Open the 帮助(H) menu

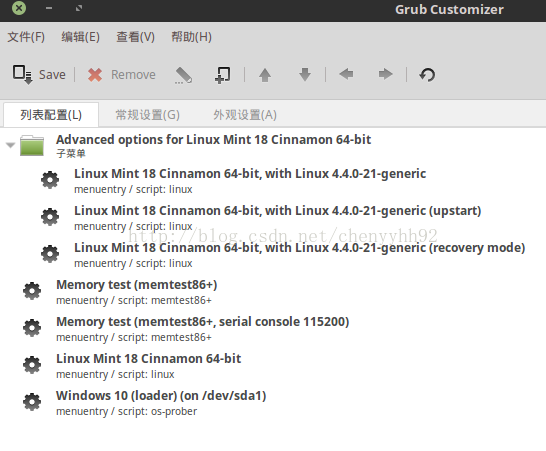tap(192, 37)
